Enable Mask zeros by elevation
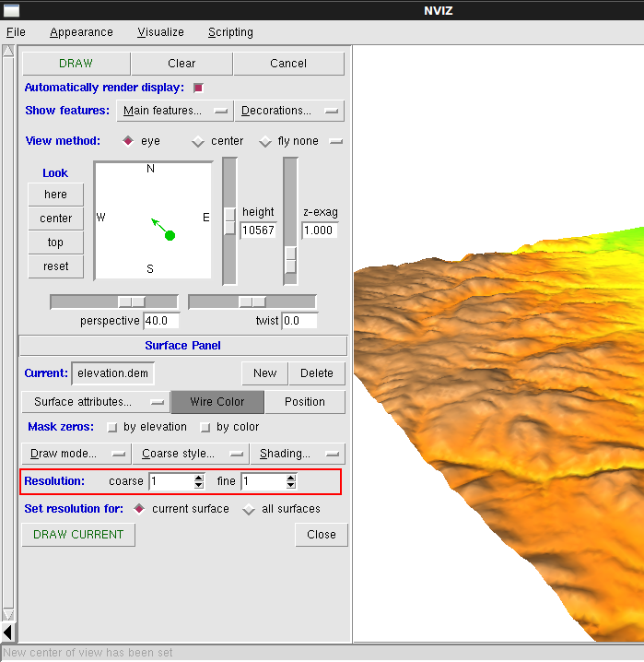 [x=112, y=428]
